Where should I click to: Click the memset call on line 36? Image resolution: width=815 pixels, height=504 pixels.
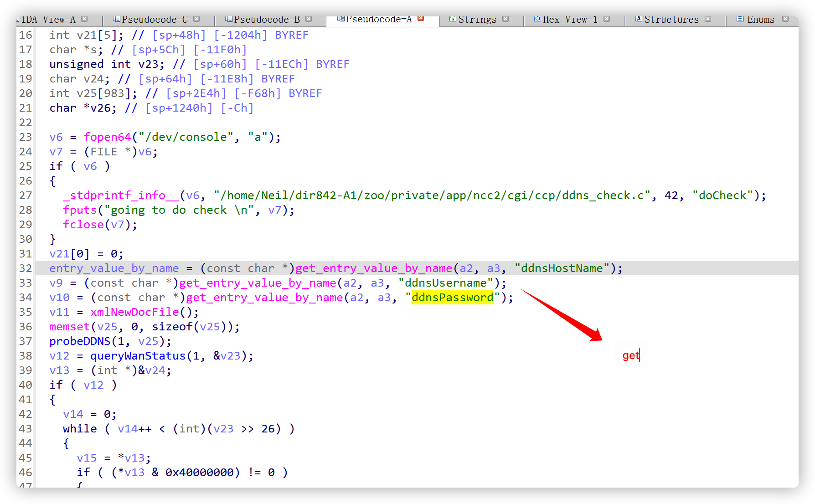(x=70, y=327)
